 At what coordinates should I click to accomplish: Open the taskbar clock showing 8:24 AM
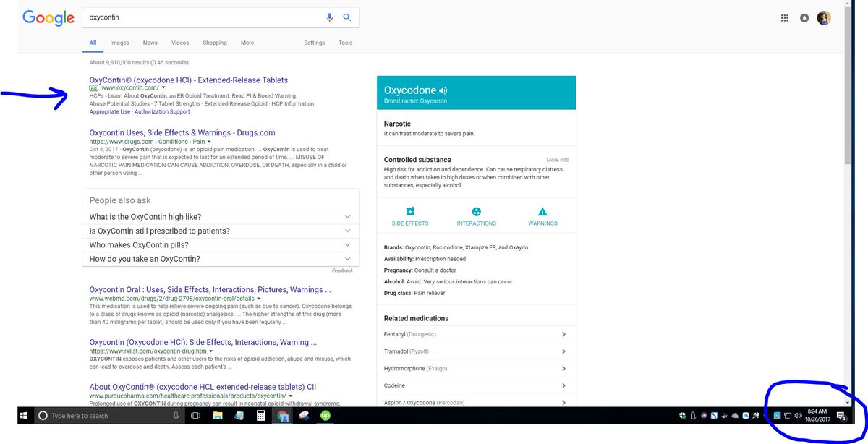click(x=817, y=416)
